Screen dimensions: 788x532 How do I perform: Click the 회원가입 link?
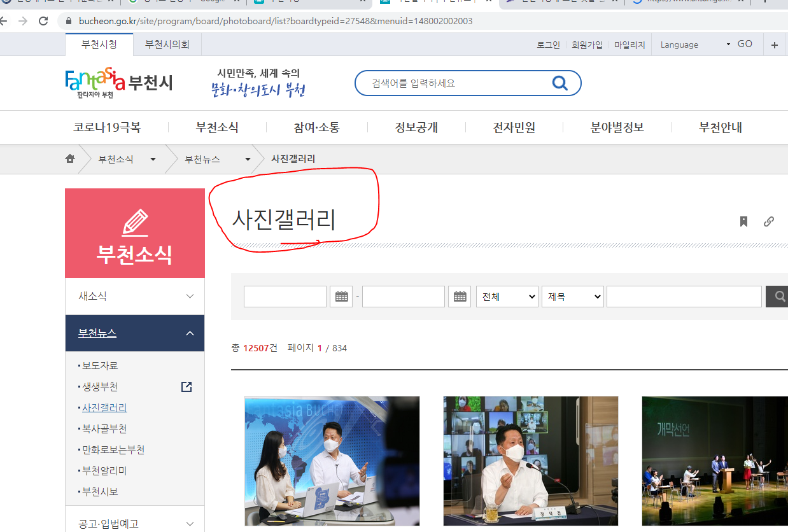click(x=587, y=45)
